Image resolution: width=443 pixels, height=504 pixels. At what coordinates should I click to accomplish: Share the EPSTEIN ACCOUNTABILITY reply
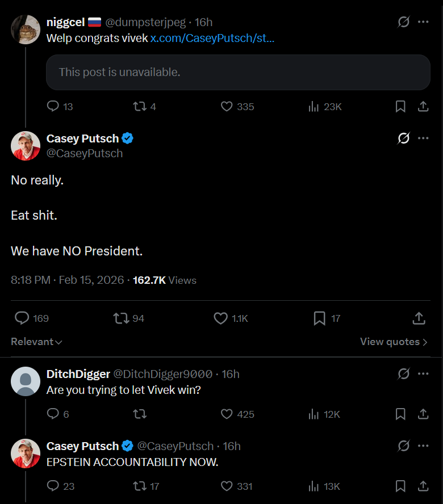pos(423,486)
